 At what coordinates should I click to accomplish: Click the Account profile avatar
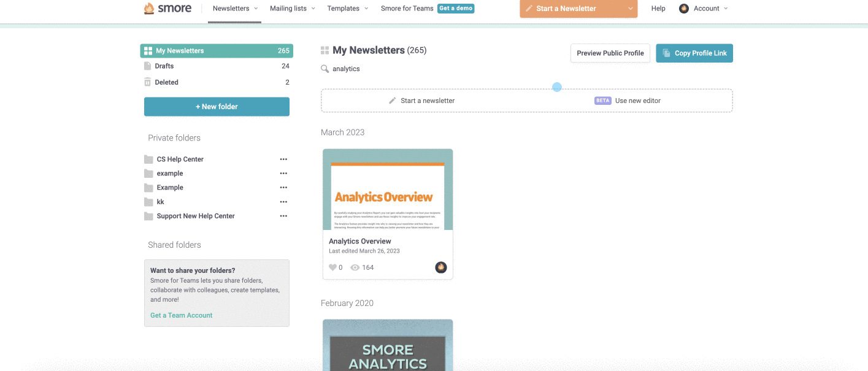click(684, 9)
